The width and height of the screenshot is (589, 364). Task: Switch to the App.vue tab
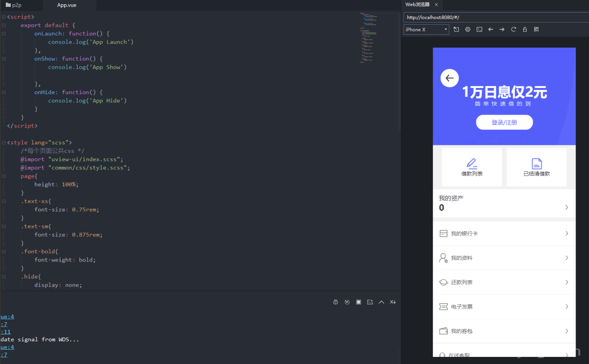(x=66, y=5)
